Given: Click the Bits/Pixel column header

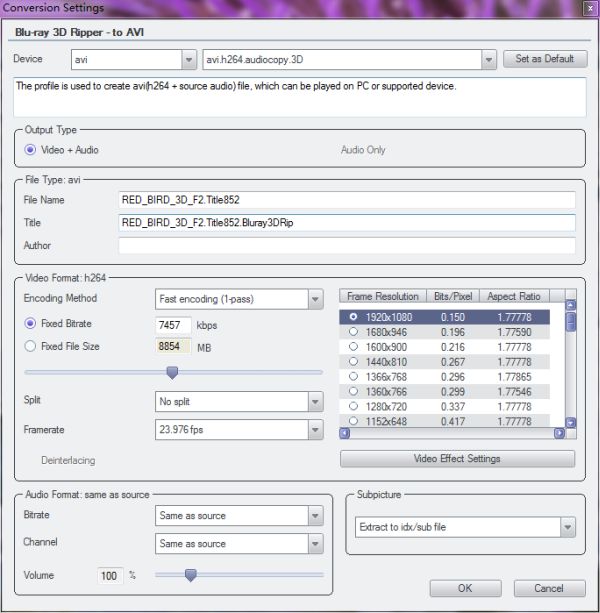Looking at the screenshot, I should (453, 296).
